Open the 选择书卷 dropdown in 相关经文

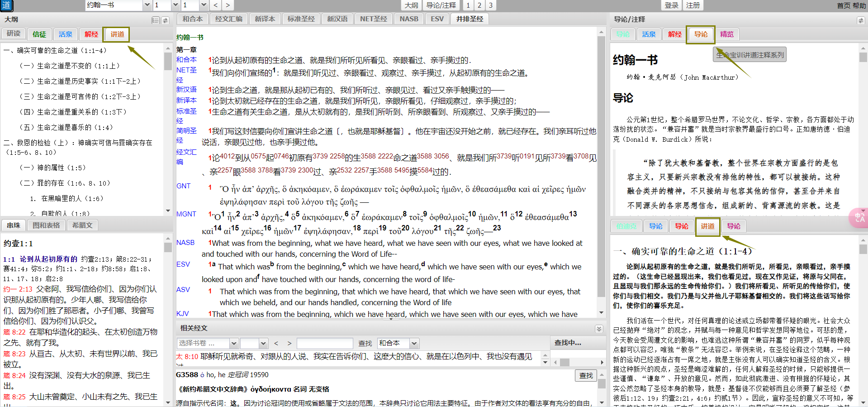coord(233,343)
